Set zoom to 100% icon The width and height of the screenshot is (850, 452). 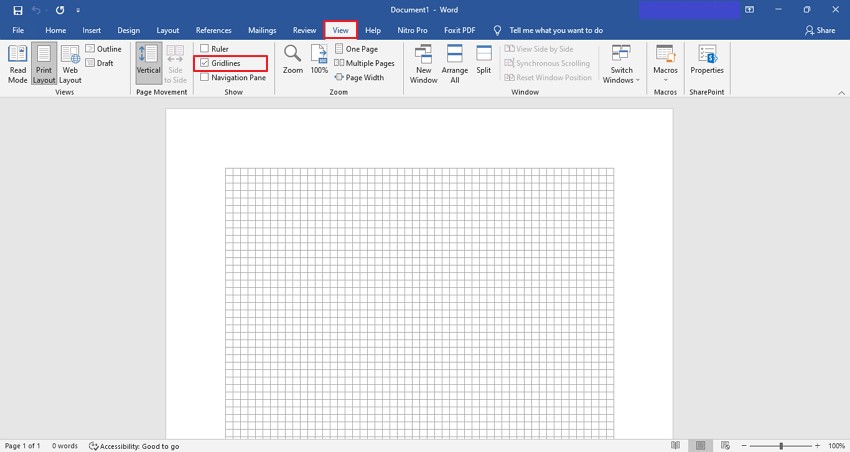(x=319, y=59)
